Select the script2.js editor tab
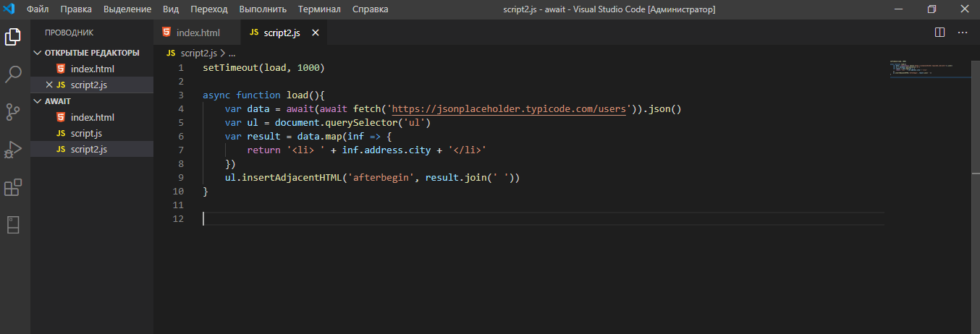Image resolution: width=980 pixels, height=334 pixels. (x=284, y=33)
